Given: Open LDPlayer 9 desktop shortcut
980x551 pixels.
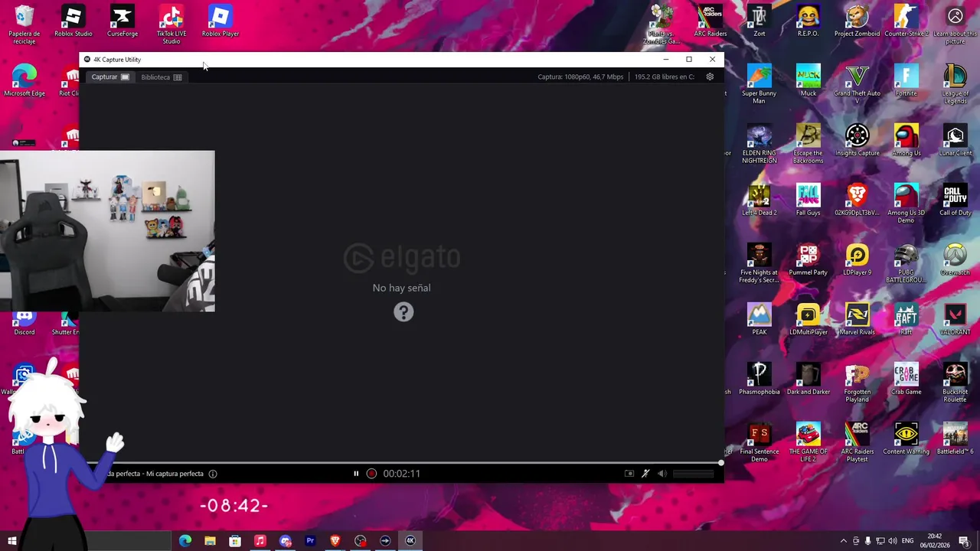Looking at the screenshot, I should pyautogui.click(x=857, y=260).
